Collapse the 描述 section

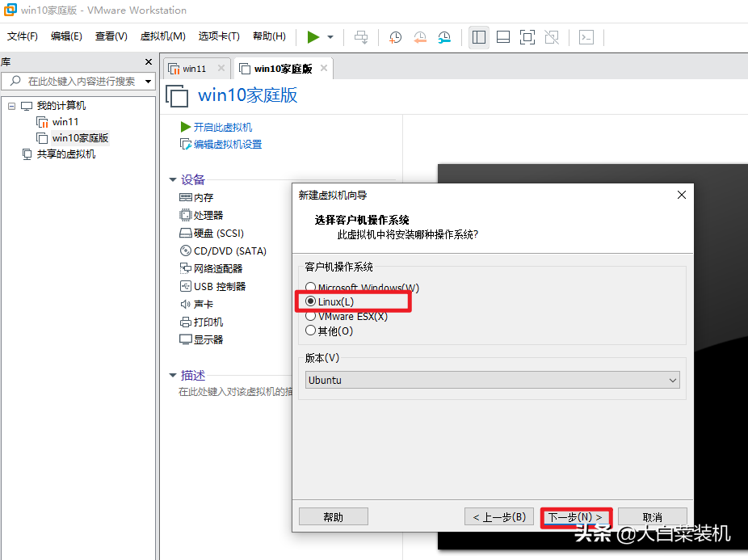173,375
